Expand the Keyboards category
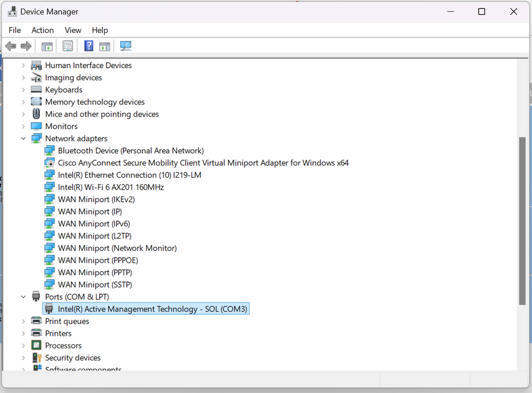This screenshot has height=393, width=532. 23,89
